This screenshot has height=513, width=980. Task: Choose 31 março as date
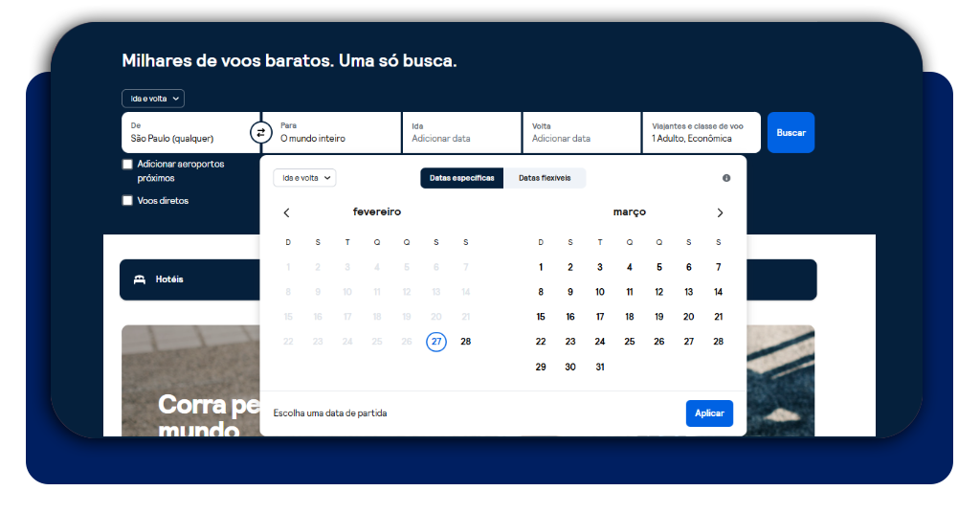tap(600, 367)
